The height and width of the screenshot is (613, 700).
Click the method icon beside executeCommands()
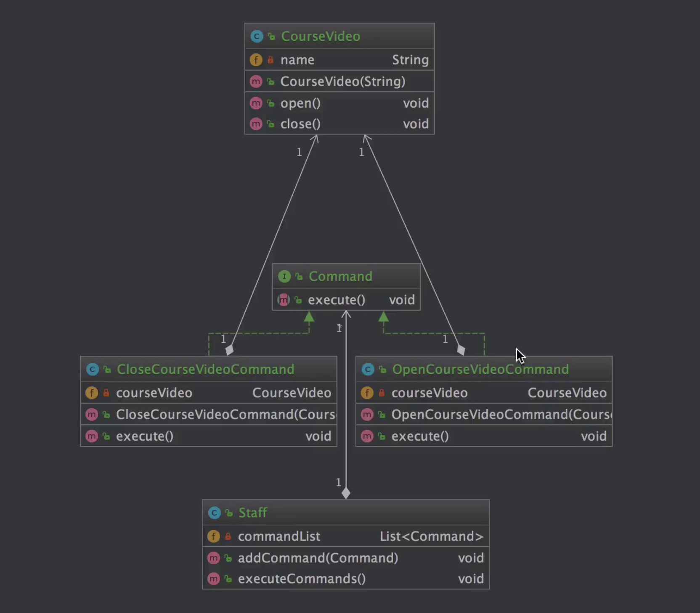(x=214, y=579)
